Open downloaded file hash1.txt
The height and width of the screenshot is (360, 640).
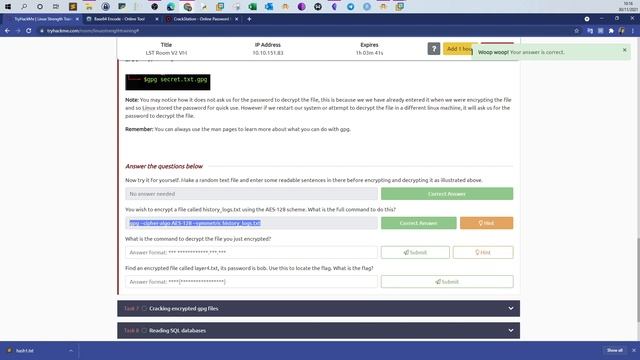[x=24, y=351]
